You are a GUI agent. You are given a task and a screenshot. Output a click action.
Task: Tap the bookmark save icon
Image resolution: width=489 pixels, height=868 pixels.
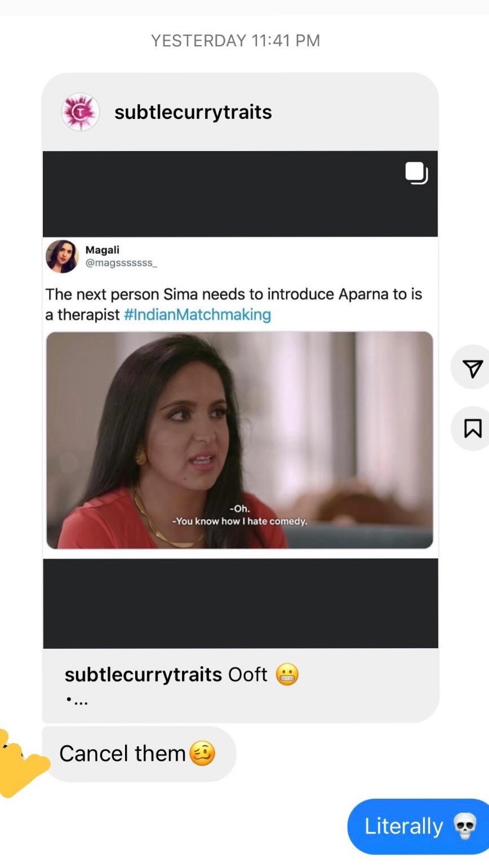point(472,428)
